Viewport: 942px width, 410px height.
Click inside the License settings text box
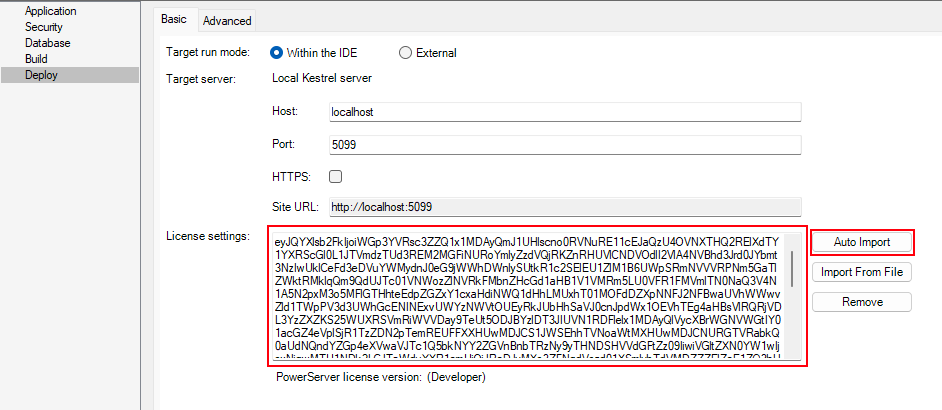525,294
